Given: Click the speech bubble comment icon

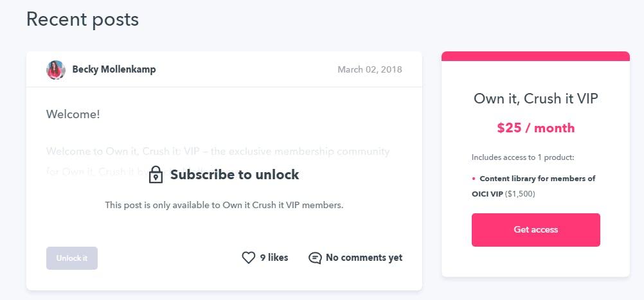Looking at the screenshot, I should [315, 258].
